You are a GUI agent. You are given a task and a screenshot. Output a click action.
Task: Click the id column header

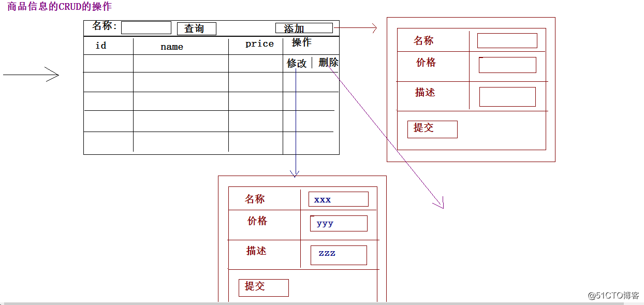click(101, 46)
